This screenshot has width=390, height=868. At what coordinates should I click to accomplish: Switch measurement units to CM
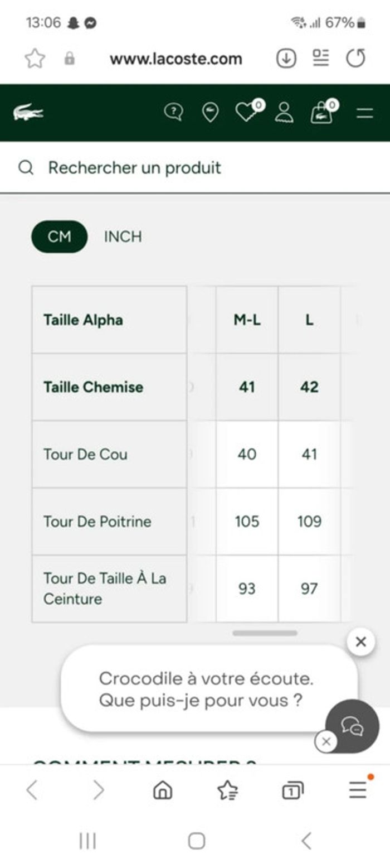coord(59,237)
